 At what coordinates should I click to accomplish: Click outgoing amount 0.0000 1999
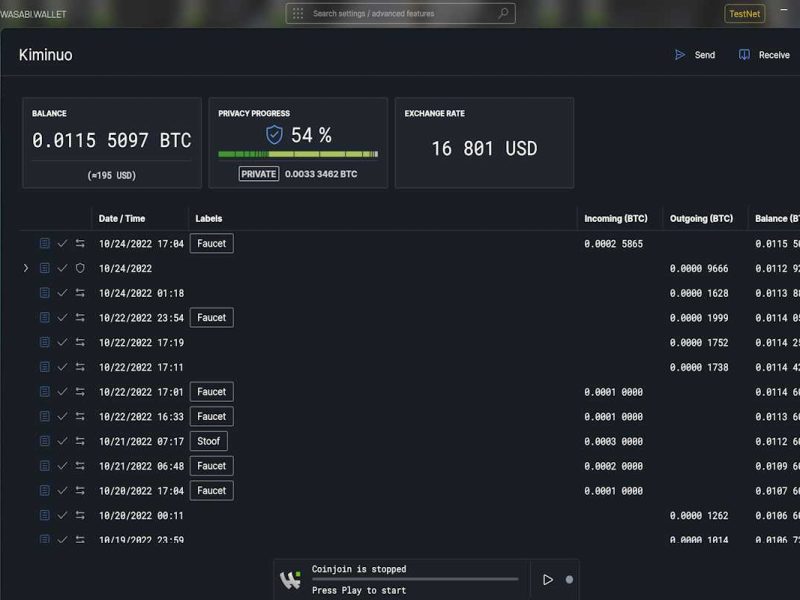pyautogui.click(x=699, y=318)
